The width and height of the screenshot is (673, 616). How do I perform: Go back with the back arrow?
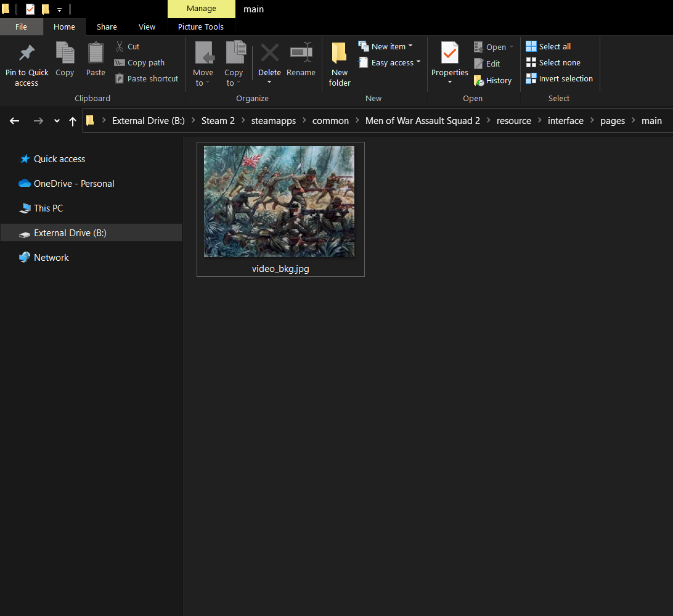click(15, 121)
